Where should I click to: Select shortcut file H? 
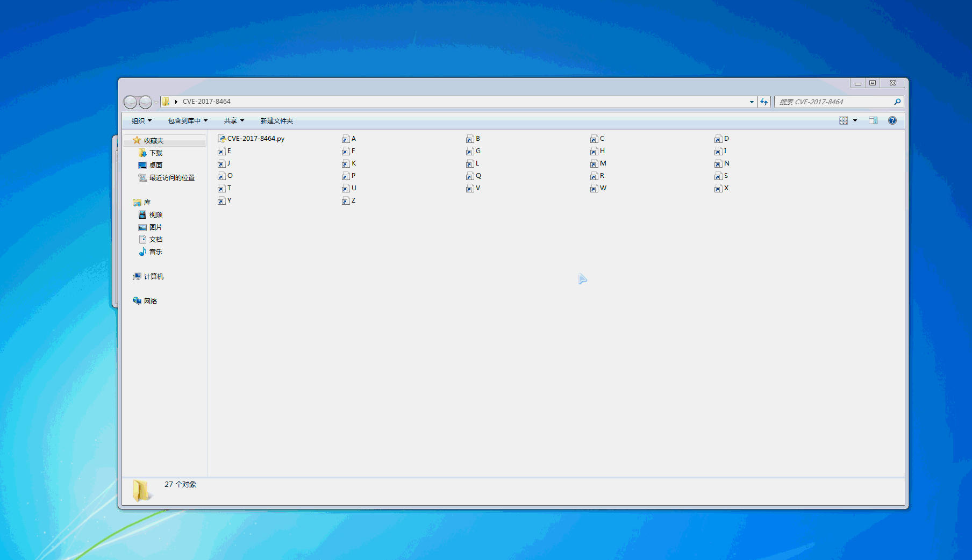(597, 151)
